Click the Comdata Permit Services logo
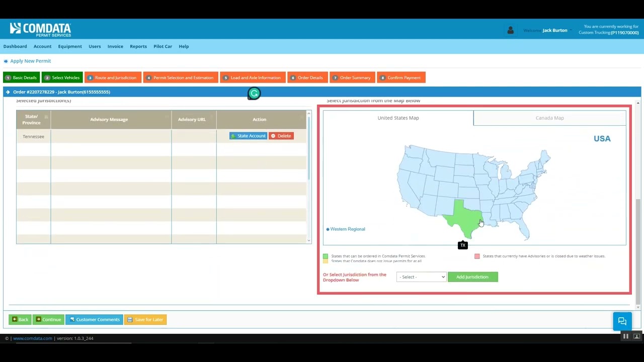Viewport: 644px width, 362px height. pyautogui.click(x=40, y=30)
